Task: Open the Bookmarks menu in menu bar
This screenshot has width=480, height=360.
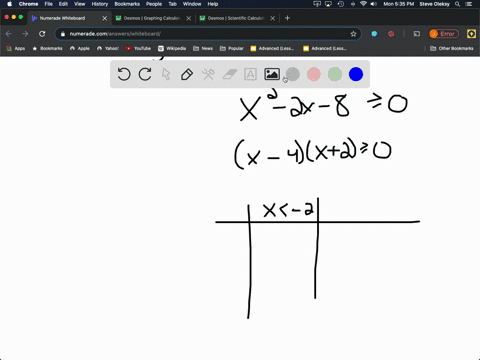Action: tap(127, 4)
